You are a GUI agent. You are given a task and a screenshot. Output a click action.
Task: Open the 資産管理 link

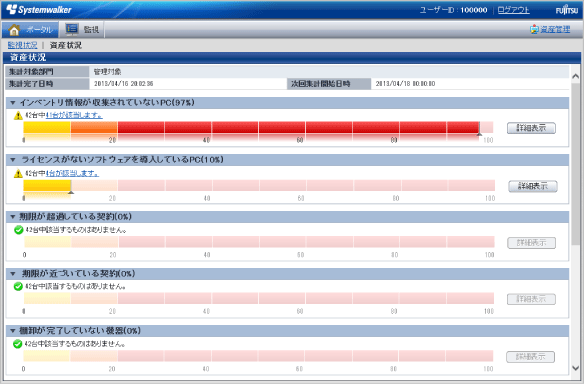[x=555, y=29]
